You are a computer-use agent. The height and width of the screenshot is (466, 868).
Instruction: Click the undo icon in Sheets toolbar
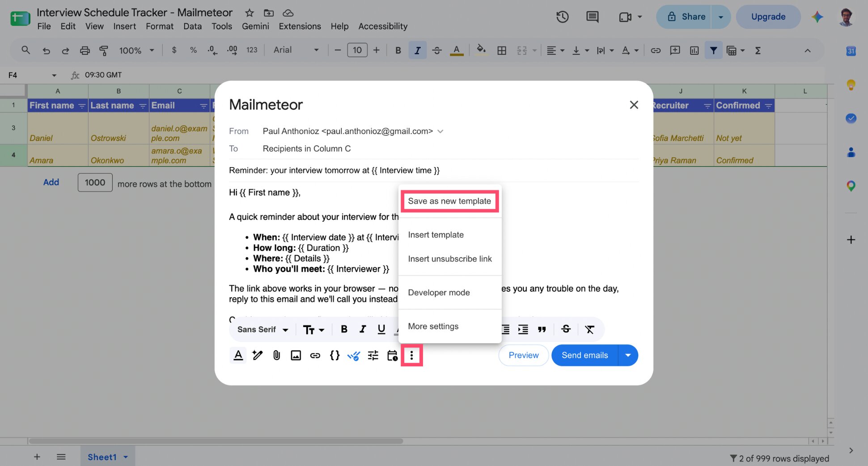point(46,50)
